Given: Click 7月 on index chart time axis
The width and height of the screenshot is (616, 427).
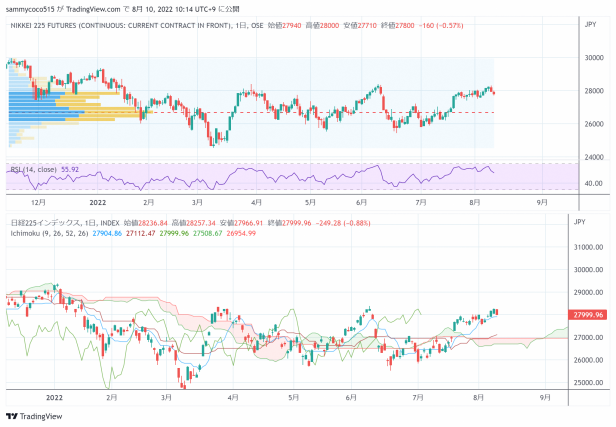Looking at the screenshot, I should tap(418, 398).
